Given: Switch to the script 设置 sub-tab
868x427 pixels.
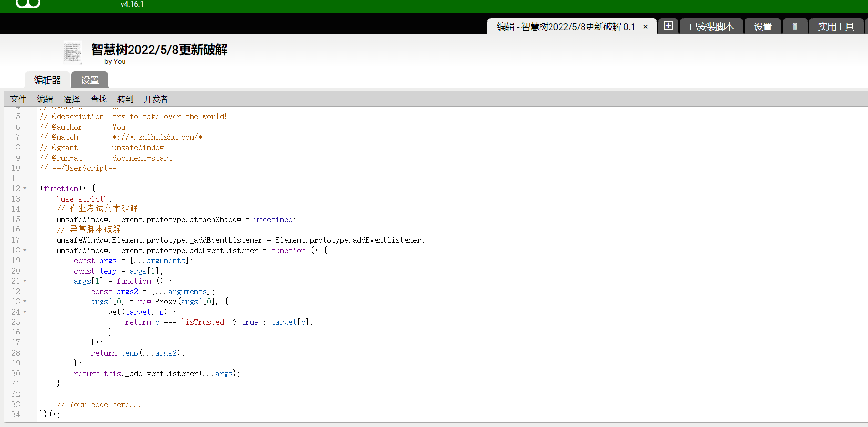Looking at the screenshot, I should 90,80.
